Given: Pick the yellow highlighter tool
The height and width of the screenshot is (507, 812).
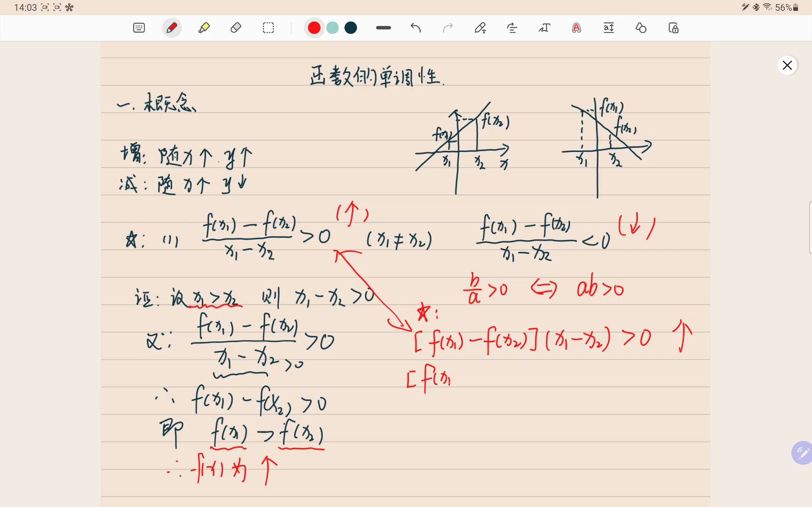Looking at the screenshot, I should (x=204, y=28).
